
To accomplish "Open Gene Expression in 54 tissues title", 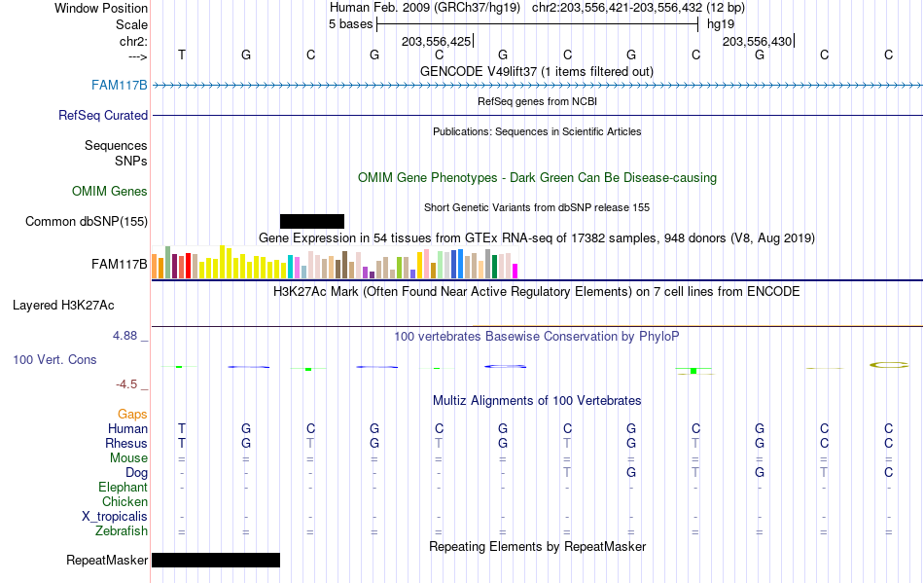I will [x=537, y=237].
